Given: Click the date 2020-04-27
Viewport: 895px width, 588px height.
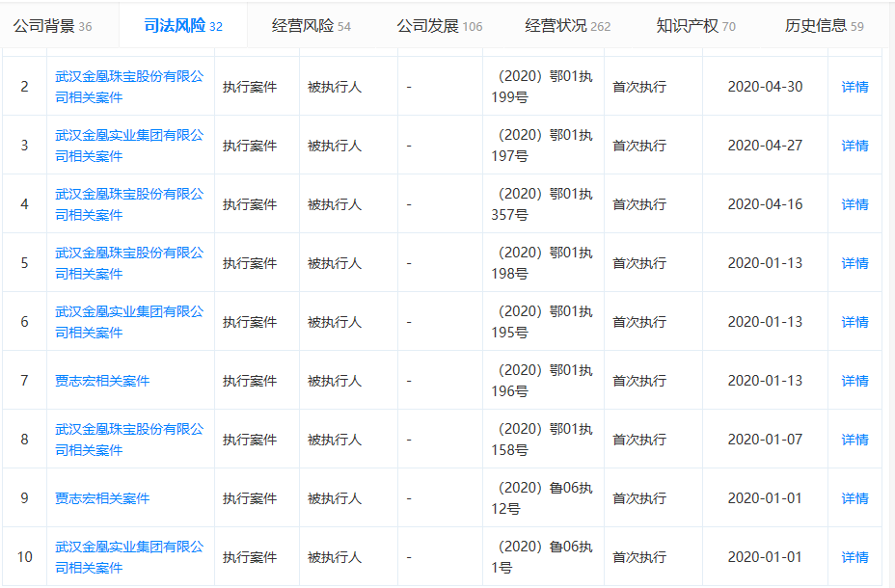Looking at the screenshot, I should [x=765, y=146].
